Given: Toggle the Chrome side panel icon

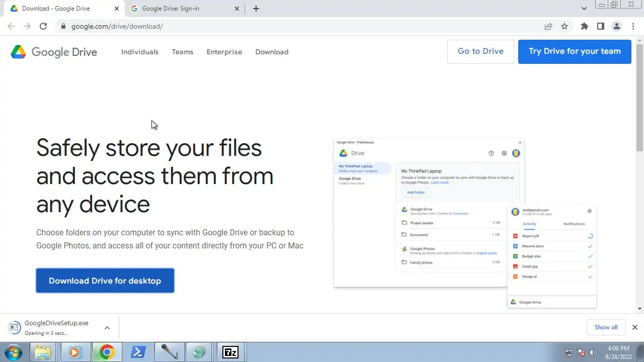Looking at the screenshot, I should click(600, 26).
